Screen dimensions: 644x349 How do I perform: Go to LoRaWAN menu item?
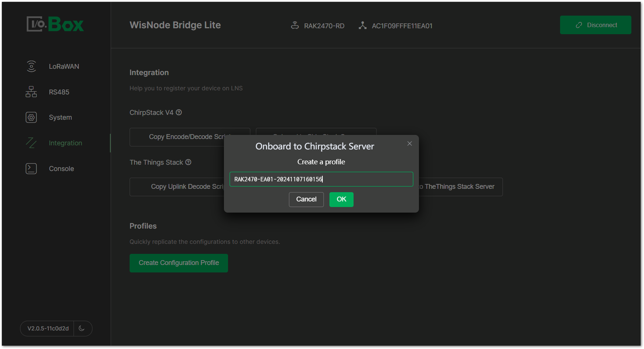pos(64,67)
